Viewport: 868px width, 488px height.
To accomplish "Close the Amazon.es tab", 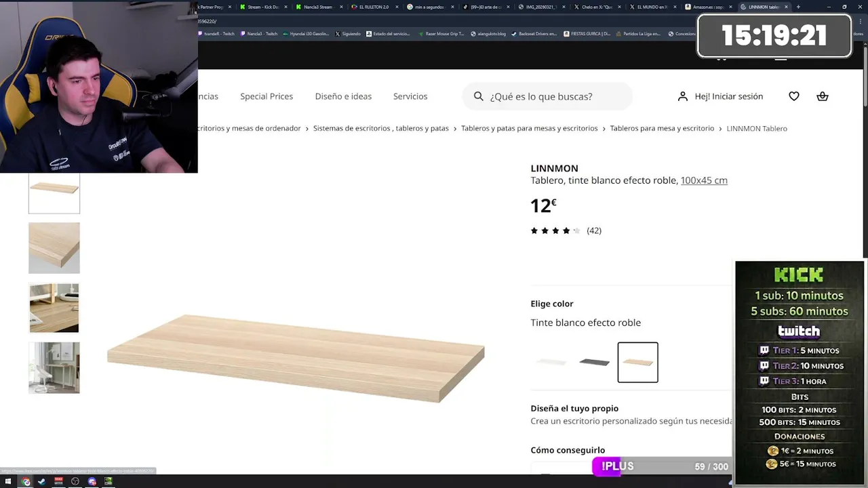I will (x=730, y=7).
